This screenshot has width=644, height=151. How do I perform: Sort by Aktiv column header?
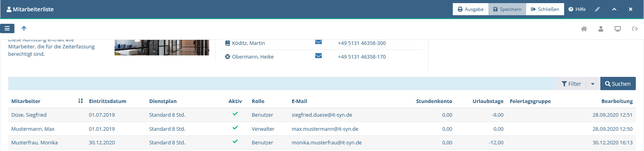click(235, 101)
